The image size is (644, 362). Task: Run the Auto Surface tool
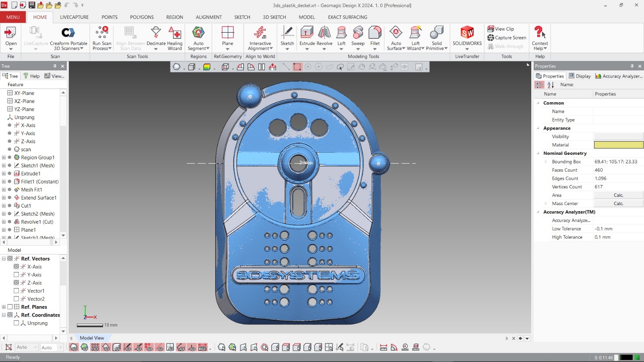pos(396,38)
